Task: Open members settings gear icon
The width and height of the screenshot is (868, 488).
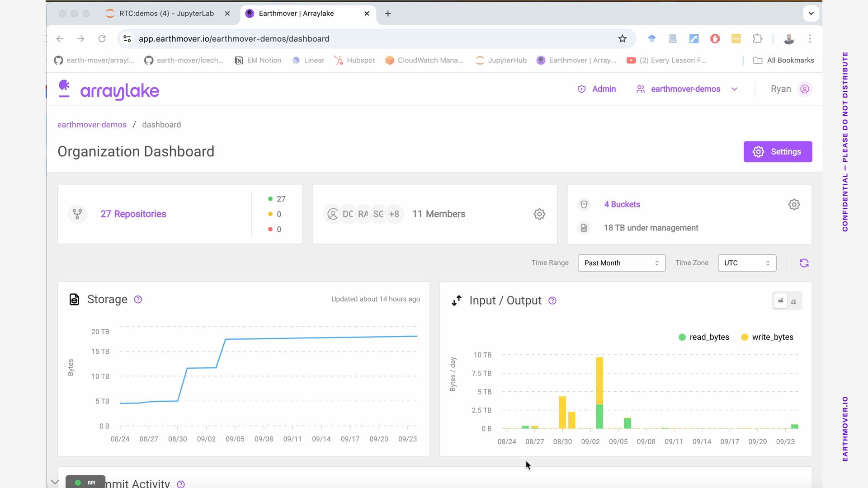Action: point(539,214)
